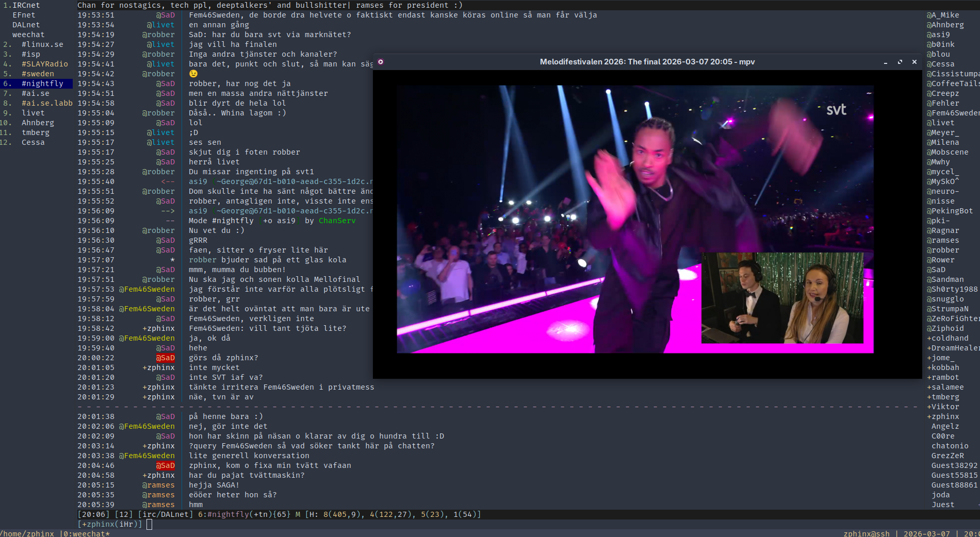Click the commentator picture-in-picture inset
Image resolution: width=980 pixels, height=537 pixels.
pos(782,298)
